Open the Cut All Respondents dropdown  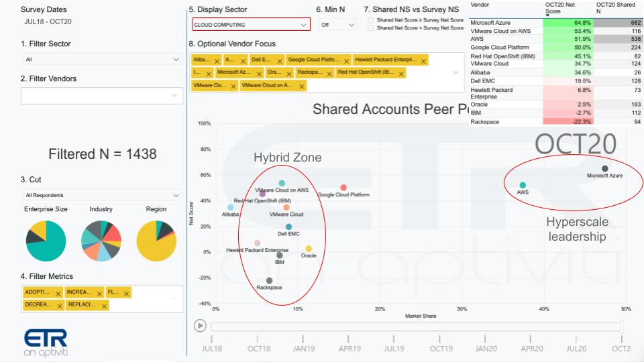click(102, 195)
